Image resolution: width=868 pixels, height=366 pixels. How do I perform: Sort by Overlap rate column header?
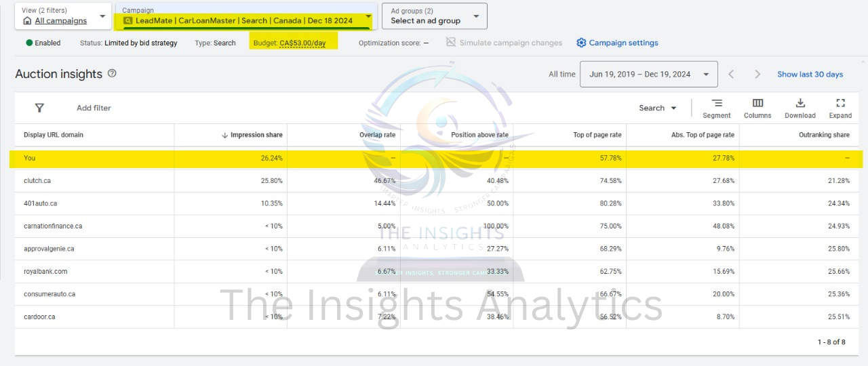tap(377, 135)
